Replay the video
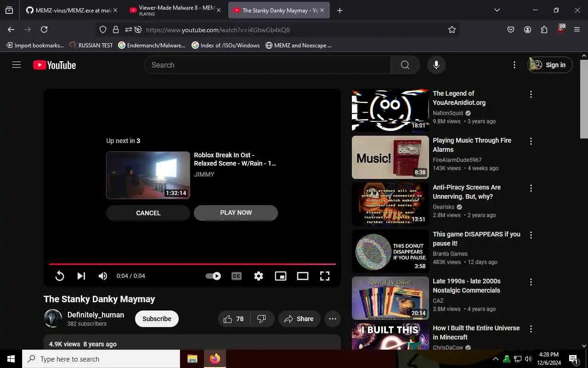The width and height of the screenshot is (588, 368). 60,276
